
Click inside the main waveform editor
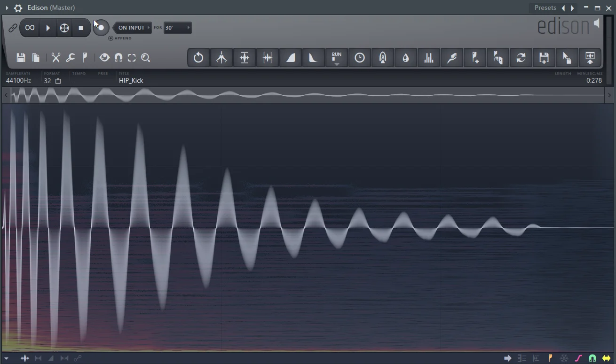pos(308,228)
